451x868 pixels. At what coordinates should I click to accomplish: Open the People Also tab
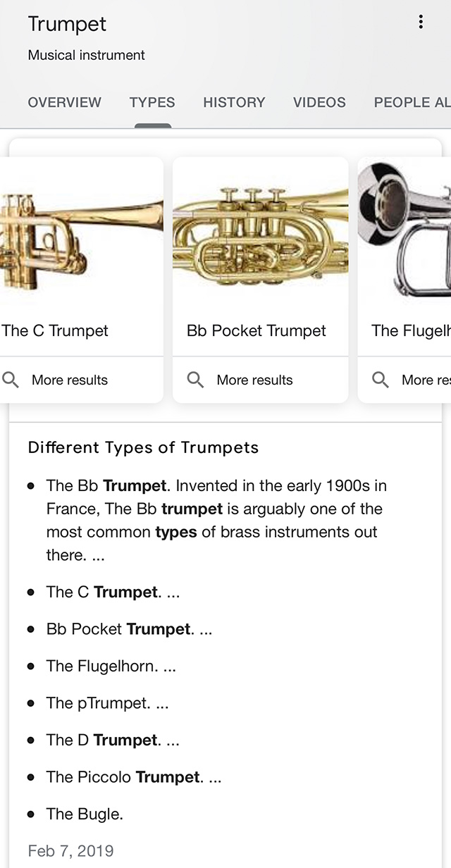(412, 102)
